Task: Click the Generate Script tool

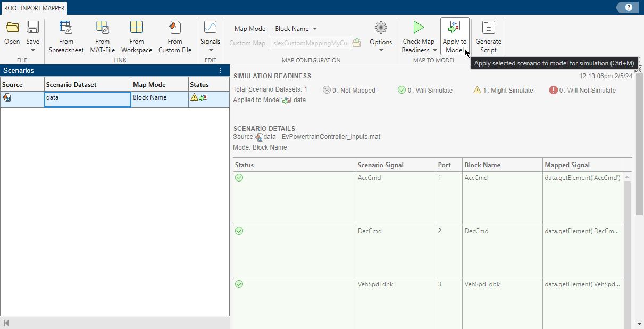Action: pyautogui.click(x=488, y=36)
